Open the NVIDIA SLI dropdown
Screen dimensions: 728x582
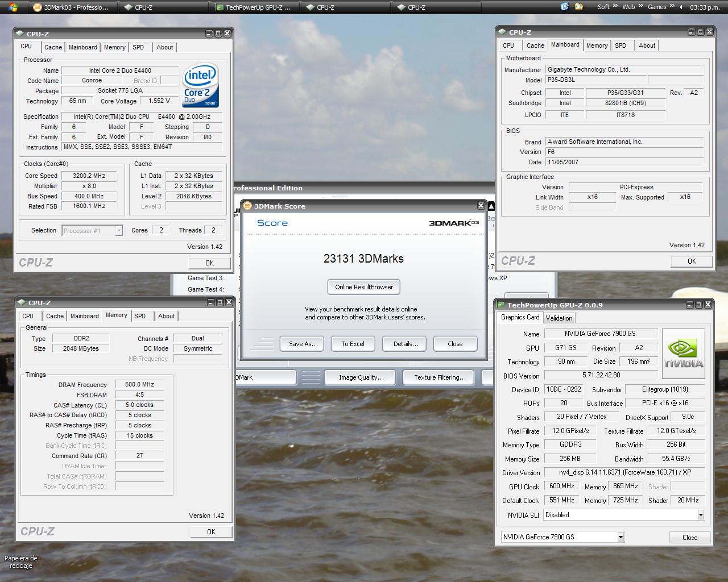pos(701,515)
